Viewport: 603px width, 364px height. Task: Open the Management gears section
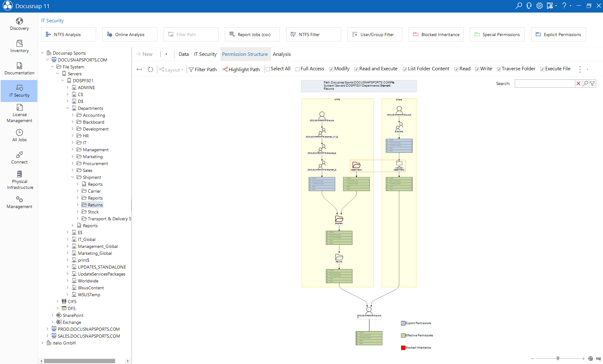click(19, 202)
